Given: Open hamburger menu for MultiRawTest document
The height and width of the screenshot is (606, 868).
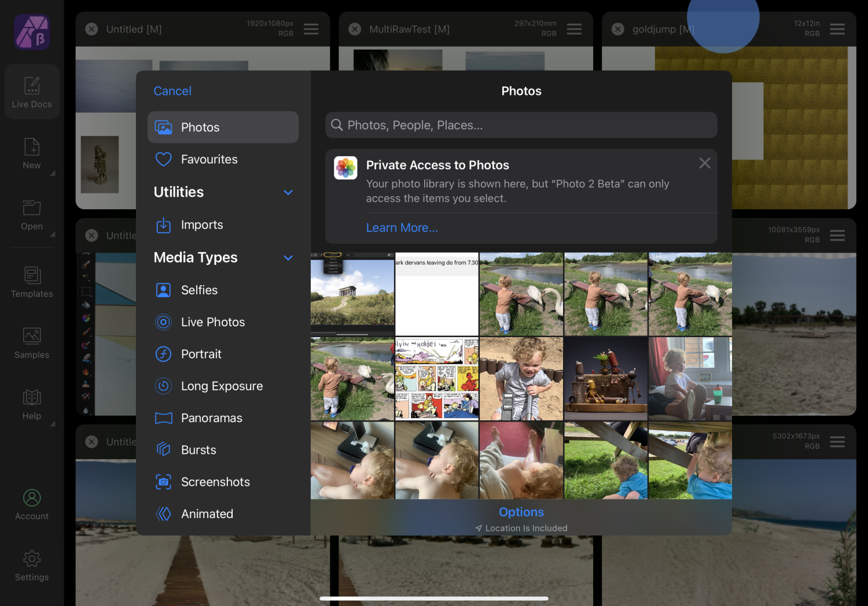Looking at the screenshot, I should 574,29.
